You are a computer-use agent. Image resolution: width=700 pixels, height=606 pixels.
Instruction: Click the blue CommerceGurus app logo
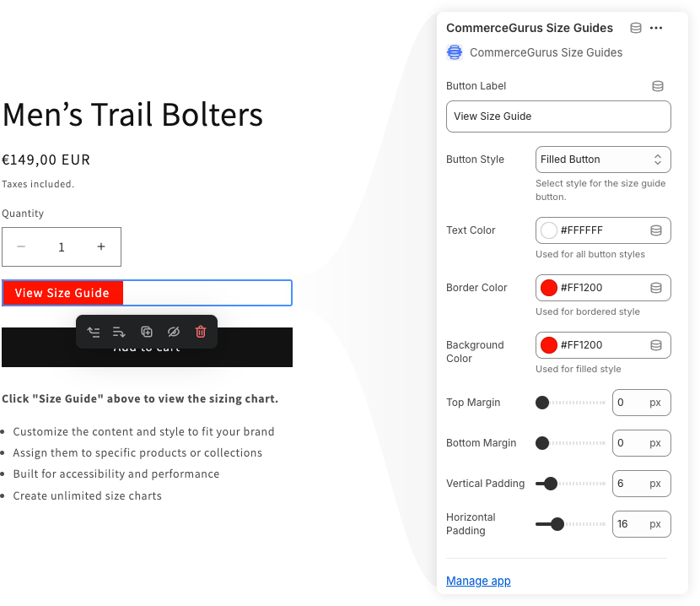[455, 51]
